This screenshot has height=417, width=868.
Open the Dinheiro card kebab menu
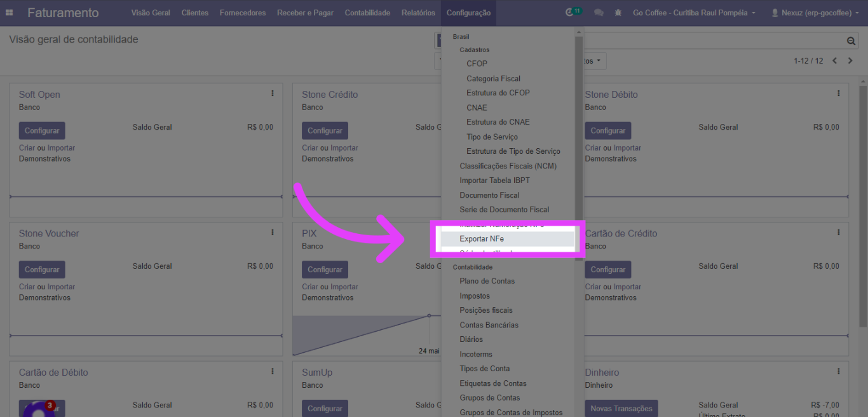(839, 371)
